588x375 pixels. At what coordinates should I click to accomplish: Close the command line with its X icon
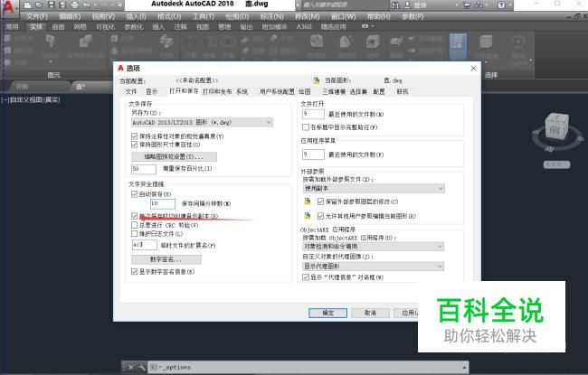coord(130,367)
